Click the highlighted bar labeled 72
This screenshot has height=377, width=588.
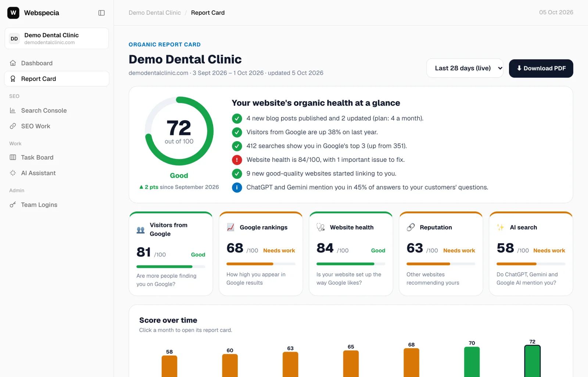pyautogui.click(x=533, y=361)
